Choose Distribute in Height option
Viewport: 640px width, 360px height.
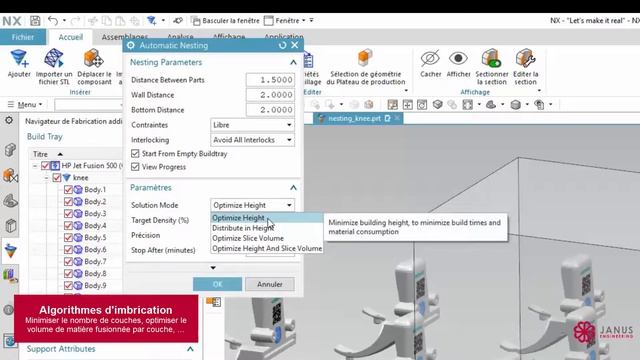[x=267, y=228]
